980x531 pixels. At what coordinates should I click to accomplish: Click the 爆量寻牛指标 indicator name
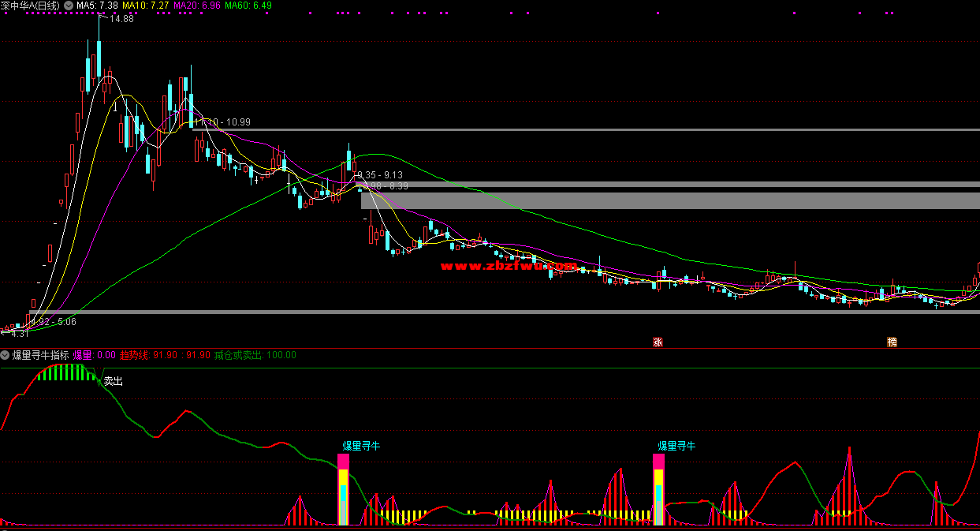(40, 355)
